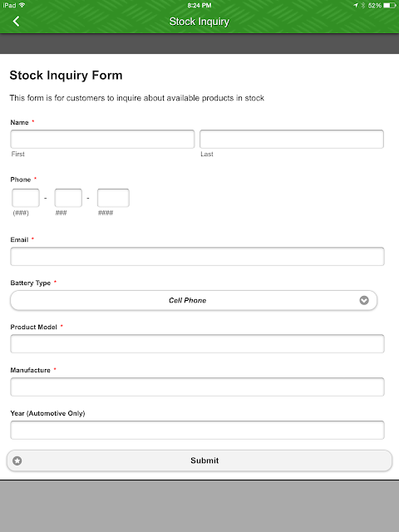Focus the Manufacture input field

click(198, 387)
